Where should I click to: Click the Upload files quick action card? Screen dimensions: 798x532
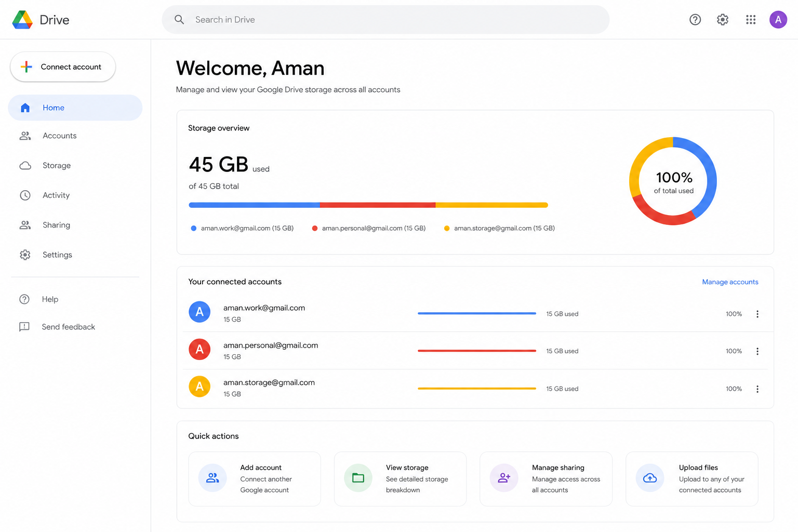click(x=692, y=479)
